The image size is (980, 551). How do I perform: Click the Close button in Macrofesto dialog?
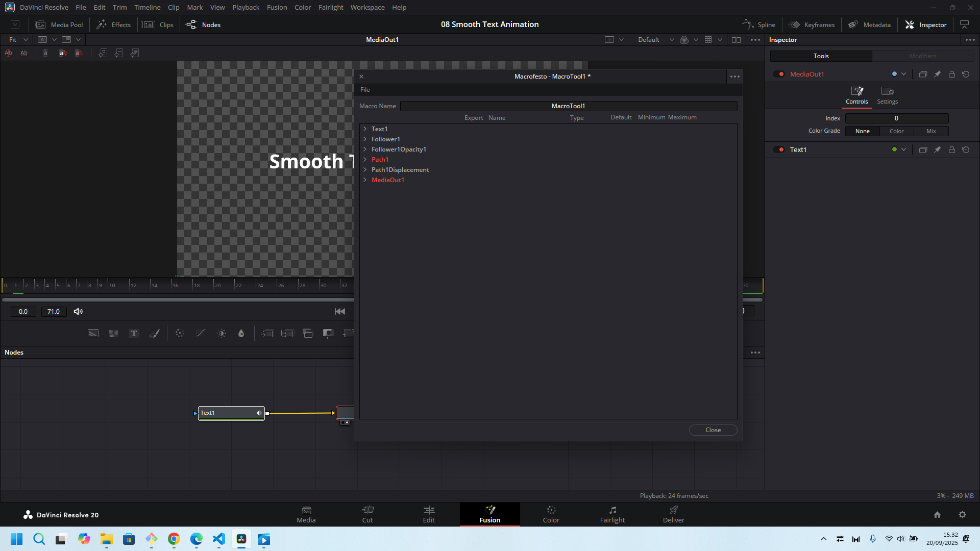click(713, 430)
